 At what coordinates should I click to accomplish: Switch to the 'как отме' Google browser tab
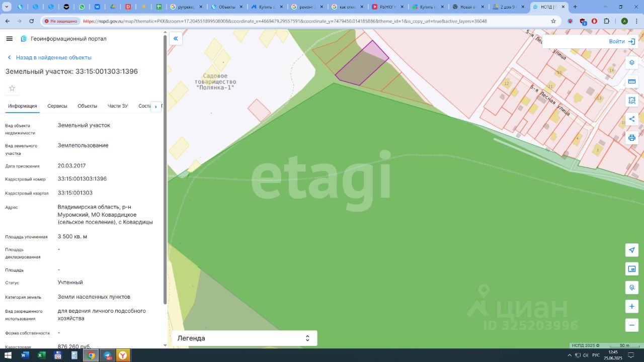tap(347, 7)
